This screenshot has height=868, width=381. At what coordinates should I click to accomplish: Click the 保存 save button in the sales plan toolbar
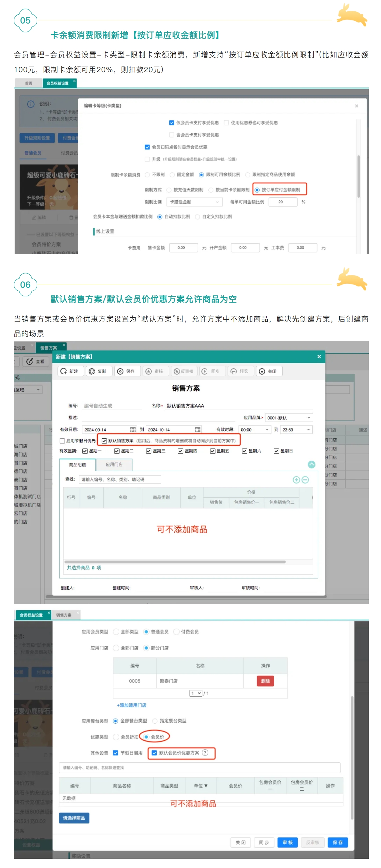[127, 371]
